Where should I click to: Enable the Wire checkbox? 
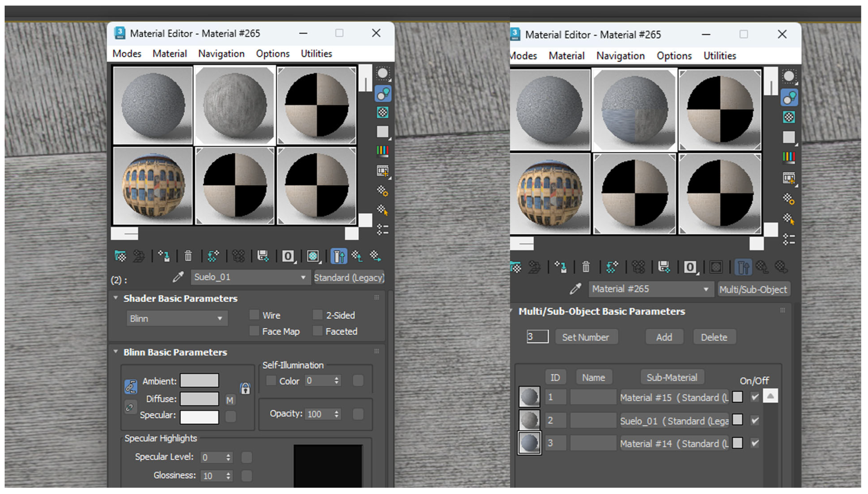254,315
